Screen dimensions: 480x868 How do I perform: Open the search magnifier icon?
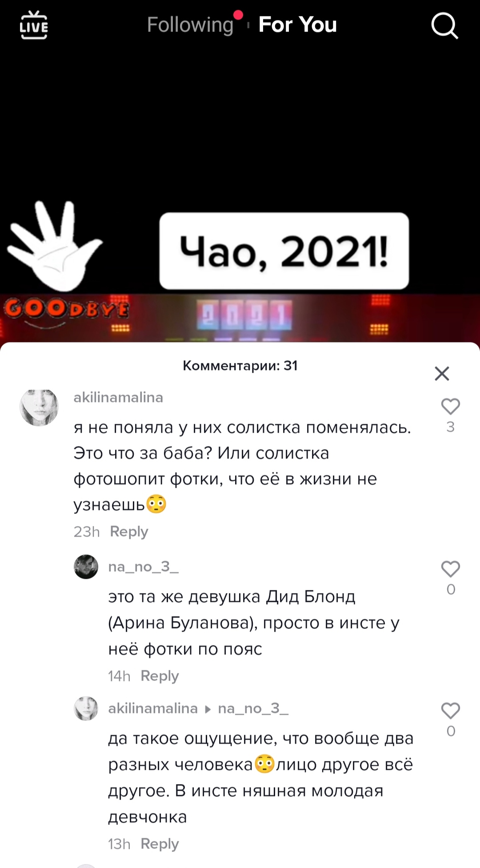coord(444,26)
